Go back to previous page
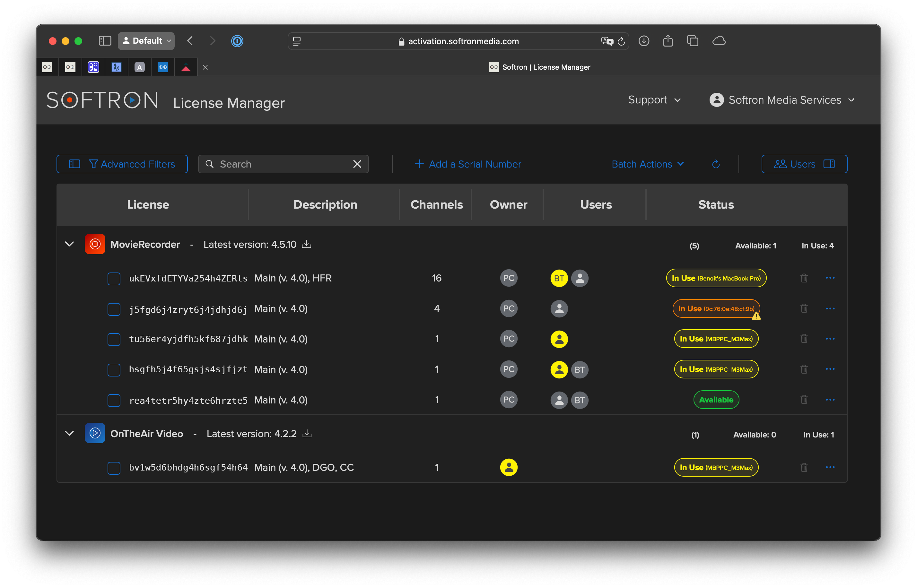Screen dimensions: 917x588 click(190, 41)
